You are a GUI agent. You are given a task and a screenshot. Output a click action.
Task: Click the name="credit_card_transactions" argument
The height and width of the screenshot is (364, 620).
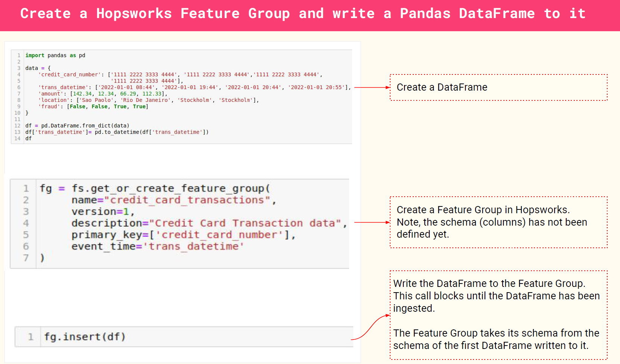click(174, 200)
